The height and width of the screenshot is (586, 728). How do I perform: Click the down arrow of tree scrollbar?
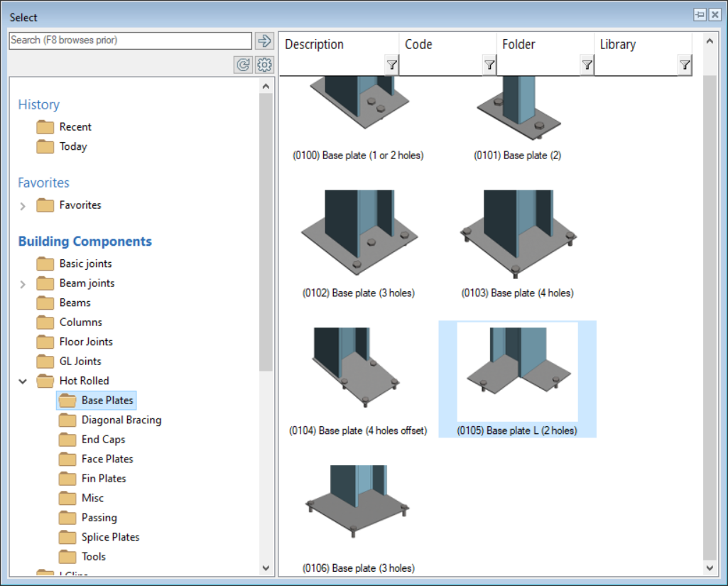(266, 568)
